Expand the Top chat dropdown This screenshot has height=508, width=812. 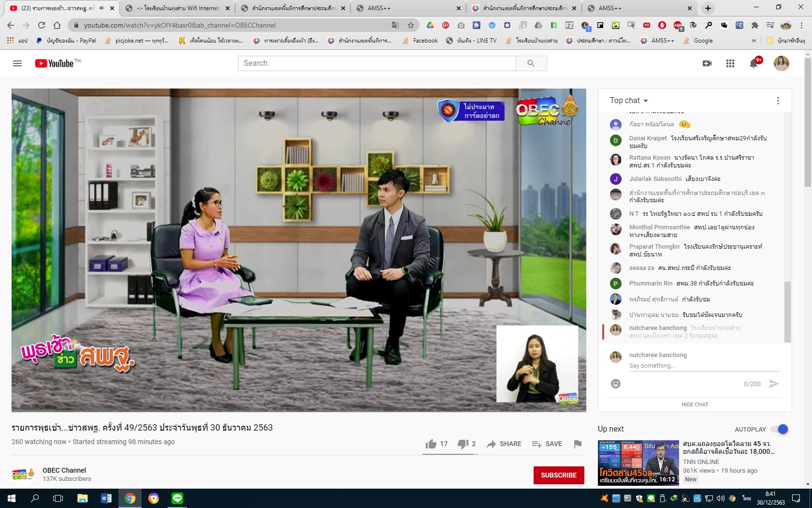[629, 101]
